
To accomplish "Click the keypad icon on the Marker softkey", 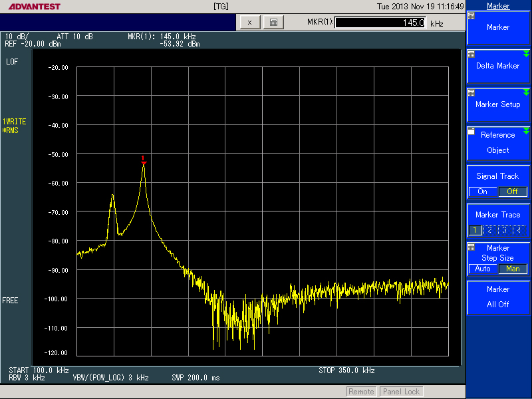I will point(471,15).
